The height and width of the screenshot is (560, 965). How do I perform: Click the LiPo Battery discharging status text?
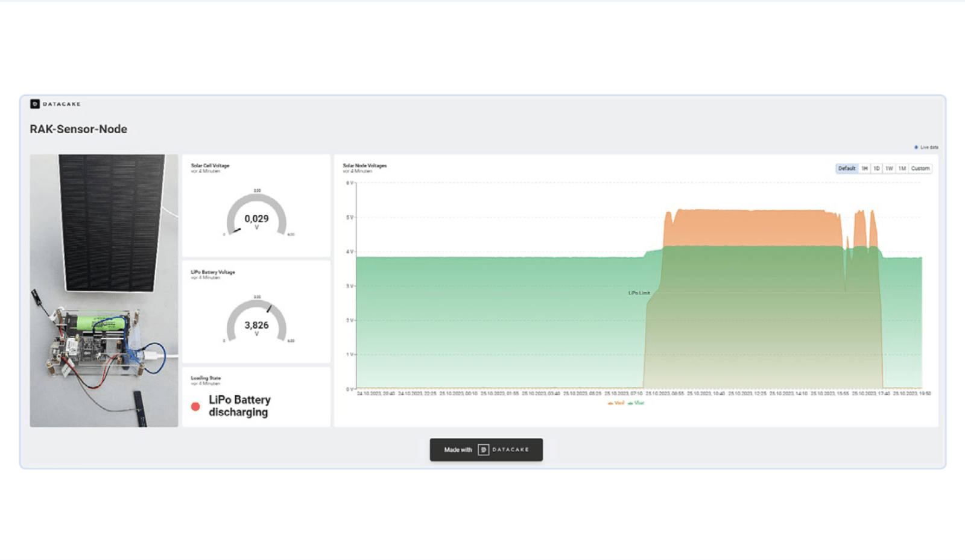tap(239, 406)
